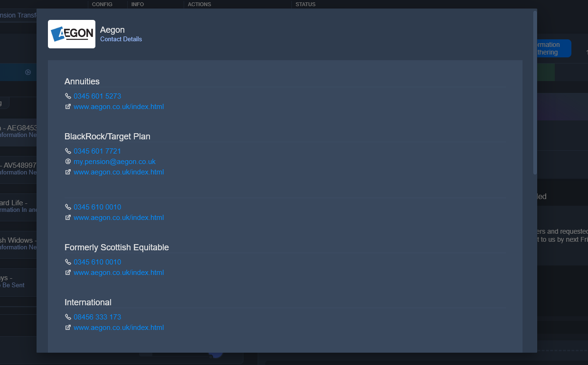The width and height of the screenshot is (588, 365).
Task: Click the Formerly Scottish Equitable heading
Action: pos(117,247)
